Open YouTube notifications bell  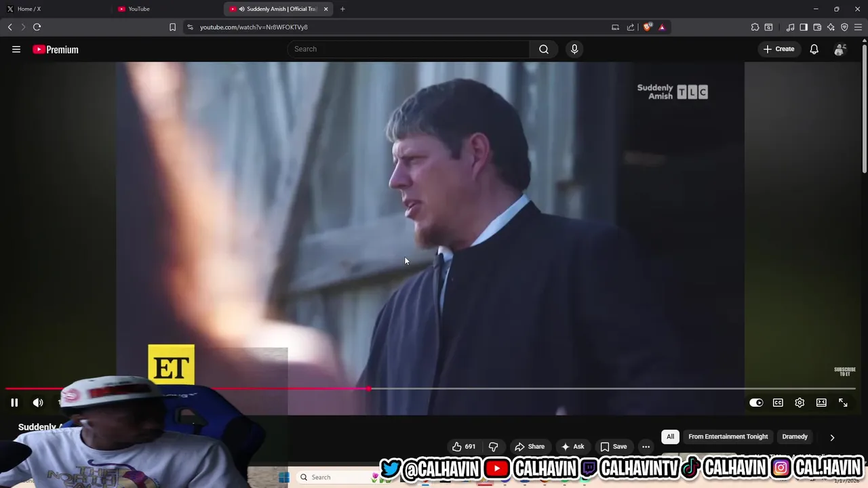(814, 49)
